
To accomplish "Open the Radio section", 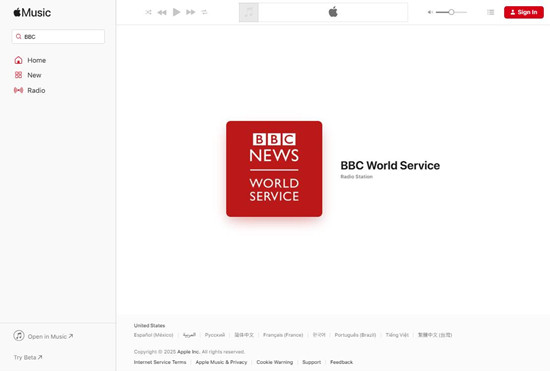I will pos(29,90).
